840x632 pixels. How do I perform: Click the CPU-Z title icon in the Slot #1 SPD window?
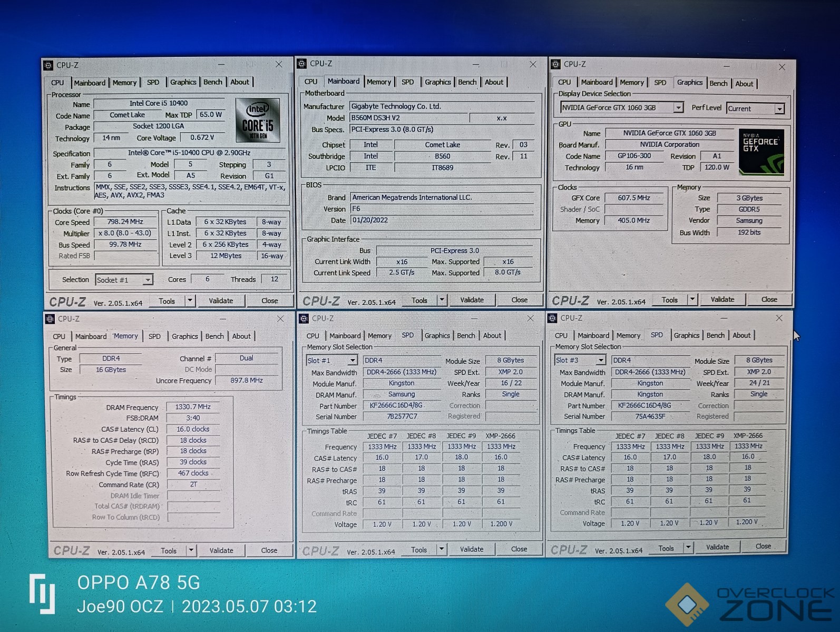(304, 318)
